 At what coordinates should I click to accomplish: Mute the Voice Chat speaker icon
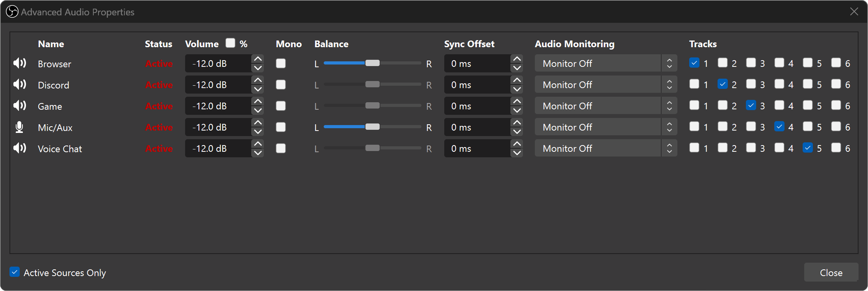coord(20,148)
